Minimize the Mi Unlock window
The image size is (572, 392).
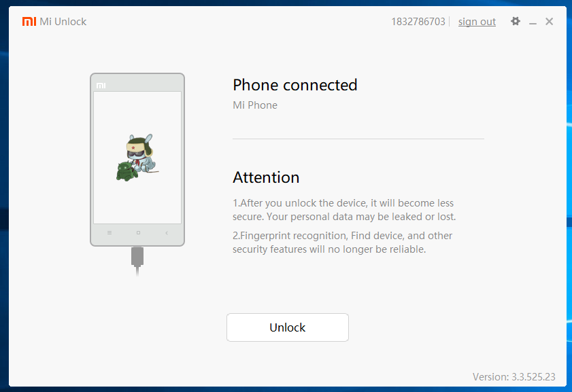click(533, 22)
